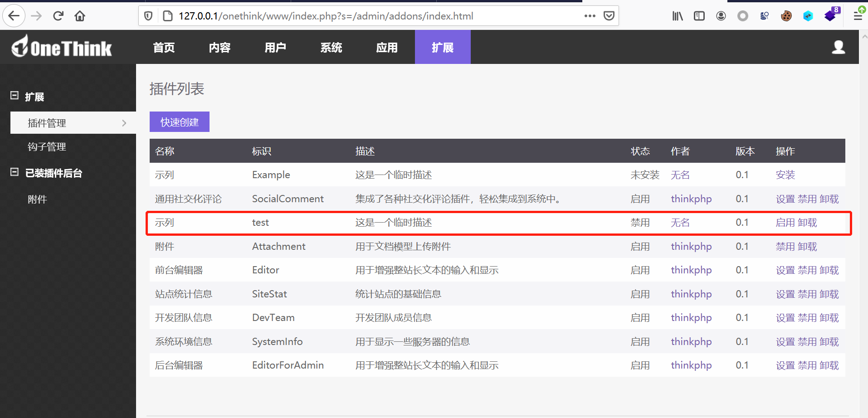Image resolution: width=868 pixels, height=418 pixels.
Task: Click the cookie extension icon
Action: click(786, 15)
